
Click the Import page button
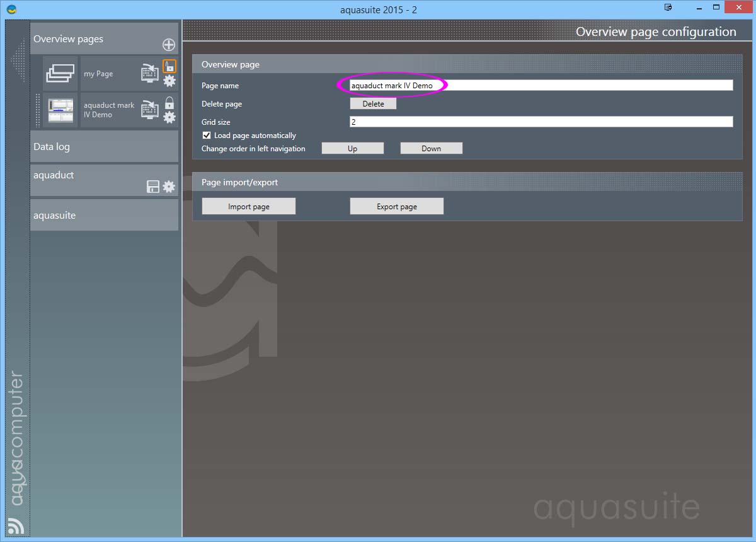click(249, 206)
